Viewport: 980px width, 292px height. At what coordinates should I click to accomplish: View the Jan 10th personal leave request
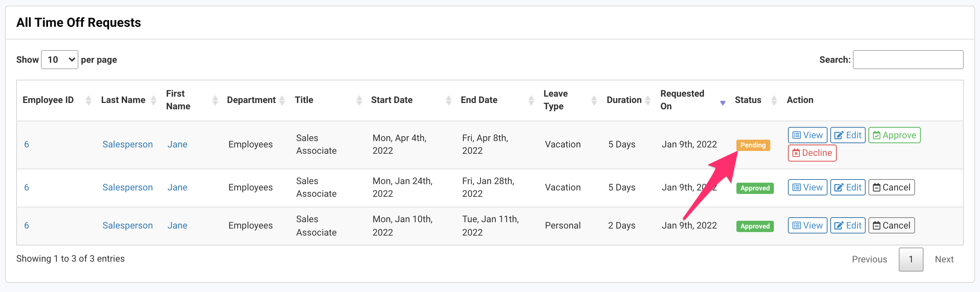pos(807,225)
